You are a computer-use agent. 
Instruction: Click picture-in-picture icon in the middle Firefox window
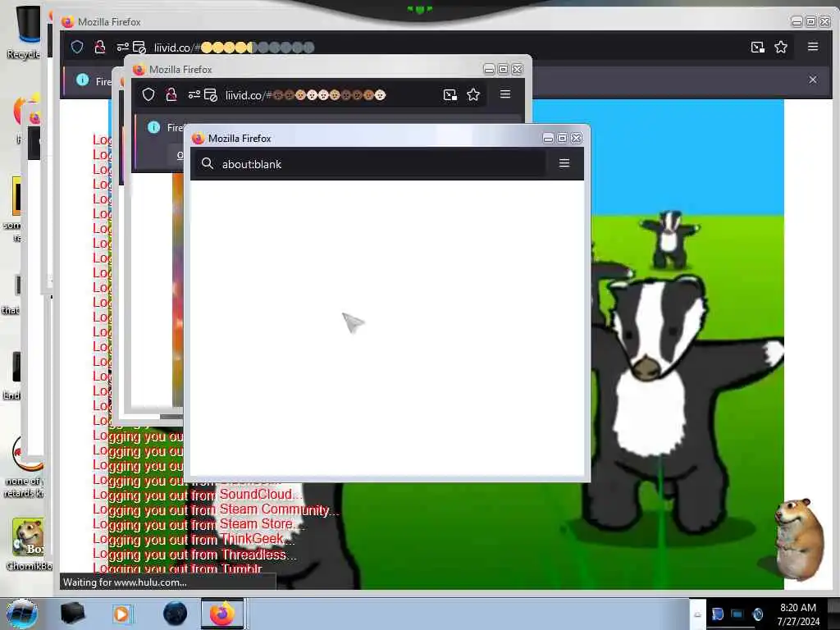click(x=450, y=95)
